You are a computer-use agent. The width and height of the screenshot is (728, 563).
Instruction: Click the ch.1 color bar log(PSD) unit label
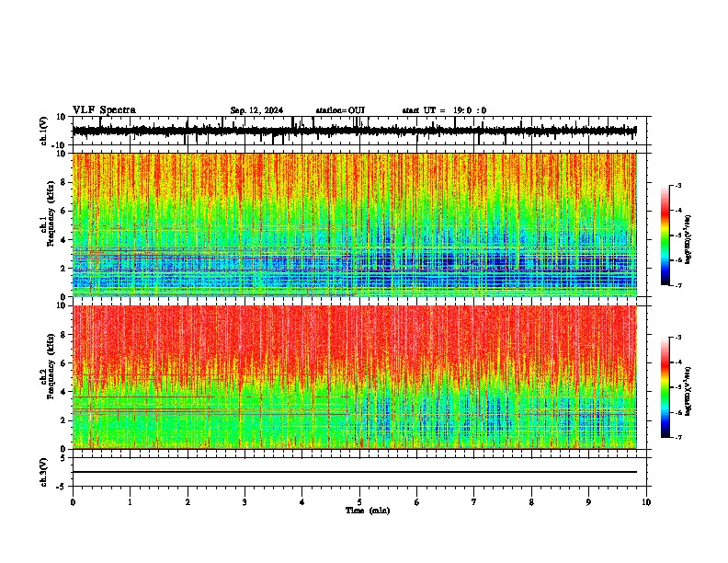688,239
